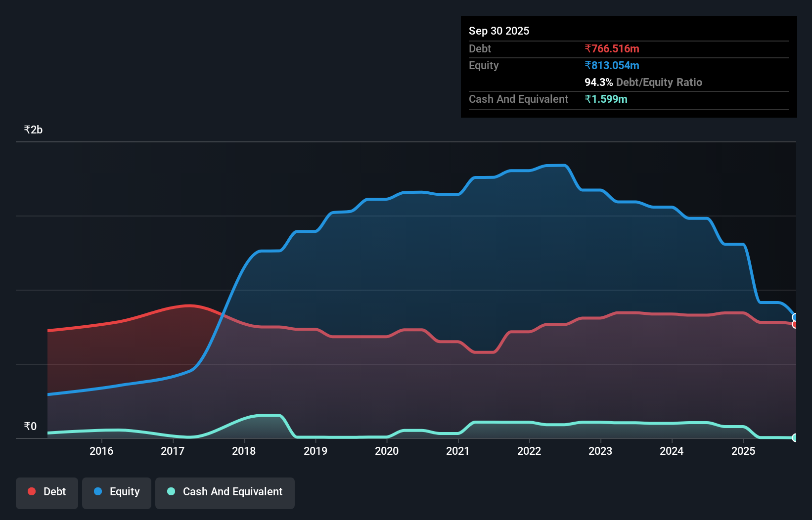The image size is (812, 520).
Task: Click the red Debt endpoint marker on chart
Action: coord(795,325)
